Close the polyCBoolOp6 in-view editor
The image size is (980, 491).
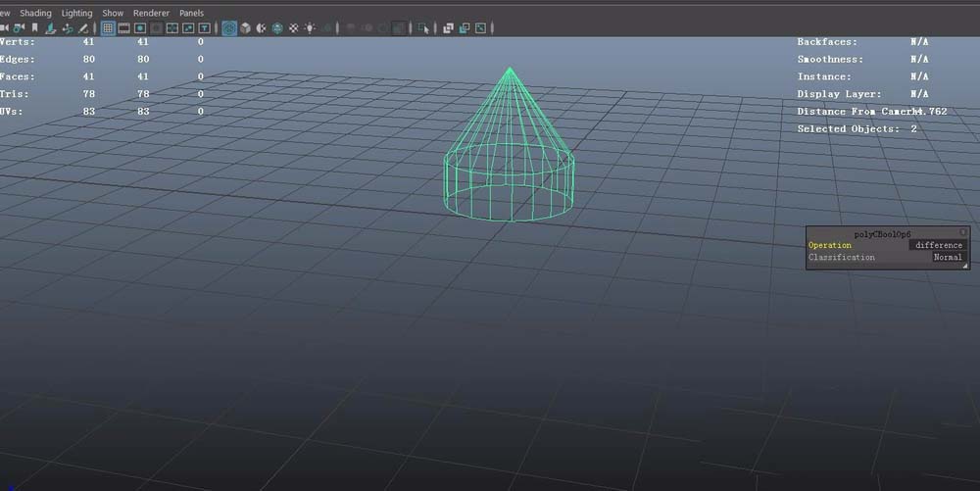coord(963,231)
